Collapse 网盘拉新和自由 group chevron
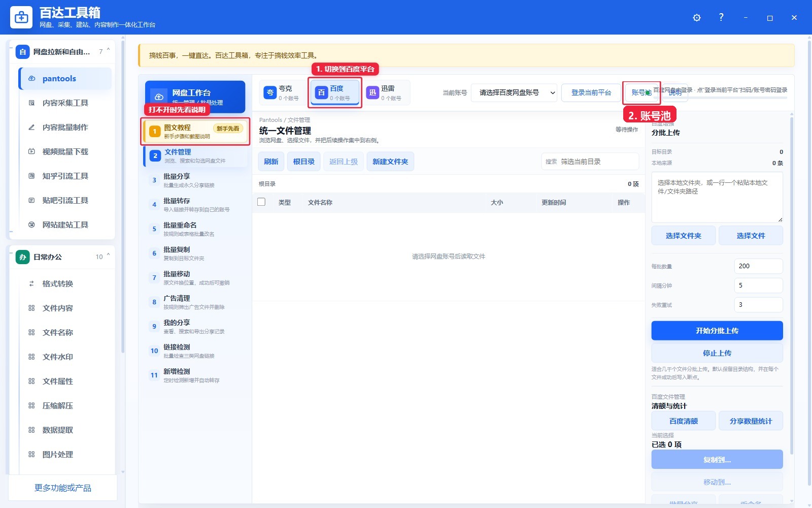Image resolution: width=812 pixels, height=508 pixels. click(108, 50)
